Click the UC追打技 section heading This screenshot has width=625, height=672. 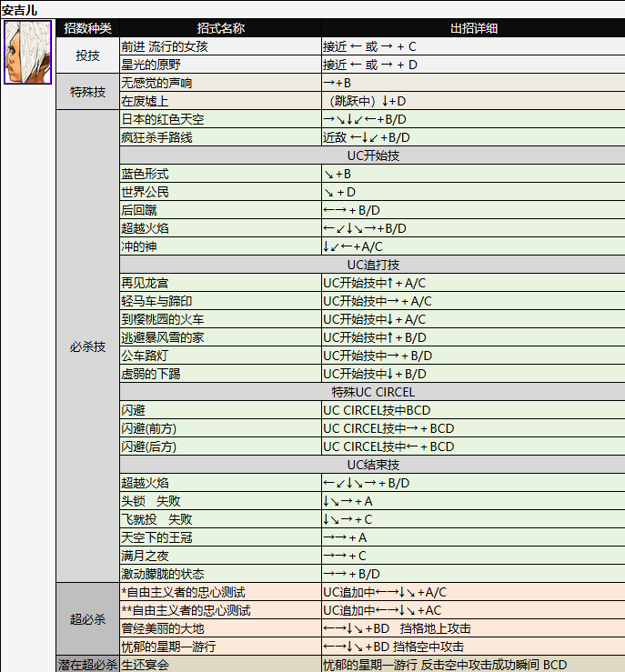[373, 265]
